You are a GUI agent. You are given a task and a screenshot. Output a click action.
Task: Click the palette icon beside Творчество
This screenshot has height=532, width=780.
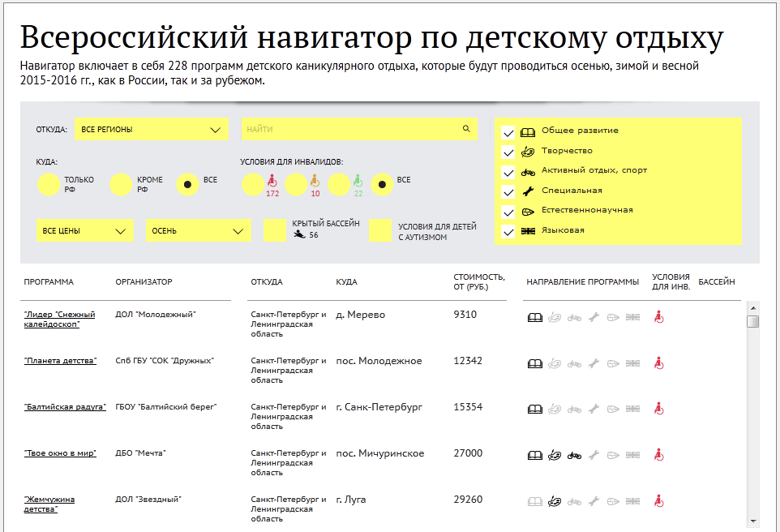click(x=528, y=152)
